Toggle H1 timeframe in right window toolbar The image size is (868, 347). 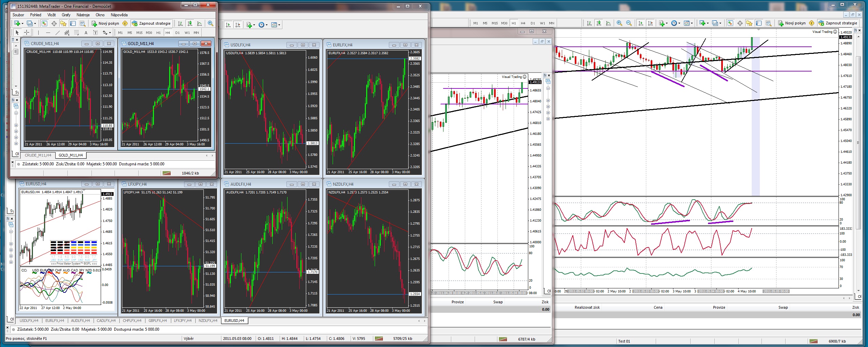pyautogui.click(x=514, y=23)
